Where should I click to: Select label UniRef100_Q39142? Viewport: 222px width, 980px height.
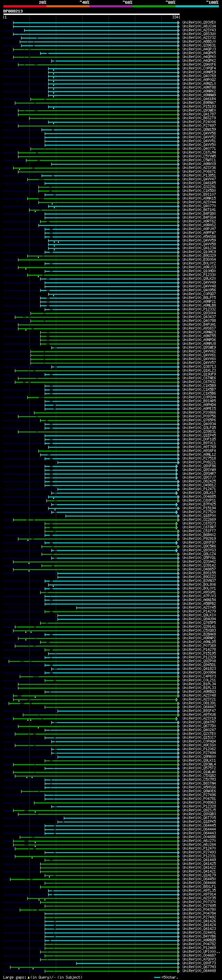[199, 565]
